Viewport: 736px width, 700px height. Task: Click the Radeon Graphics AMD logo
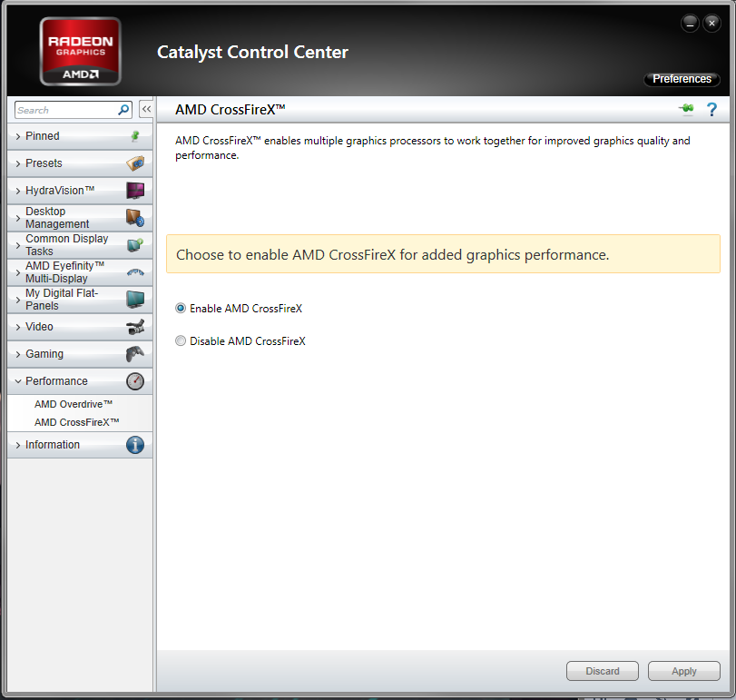coord(80,51)
